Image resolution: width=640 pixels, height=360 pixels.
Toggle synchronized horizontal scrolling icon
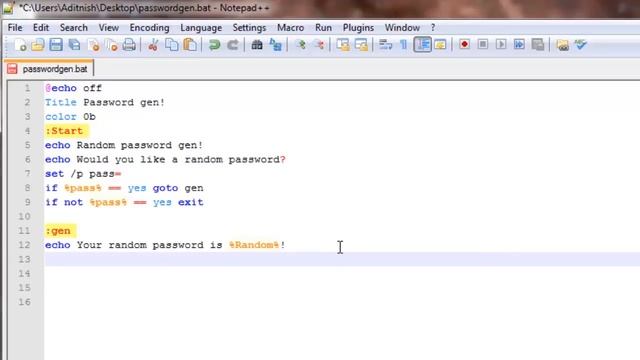tap(362, 45)
